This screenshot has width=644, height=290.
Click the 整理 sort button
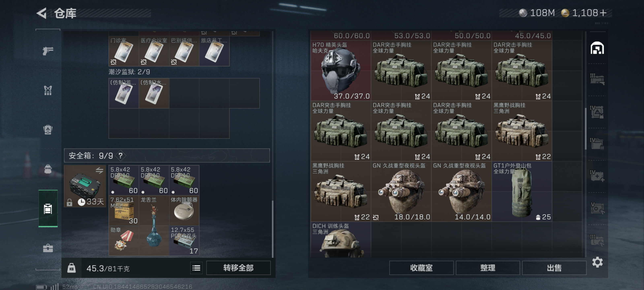coord(487,268)
